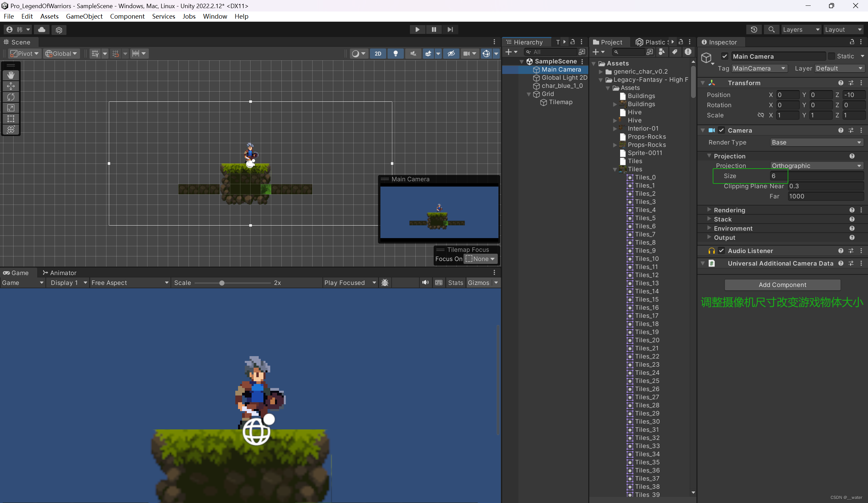The height and width of the screenshot is (503, 868).
Task: Open the Free Aspect dropdown
Action: click(130, 283)
